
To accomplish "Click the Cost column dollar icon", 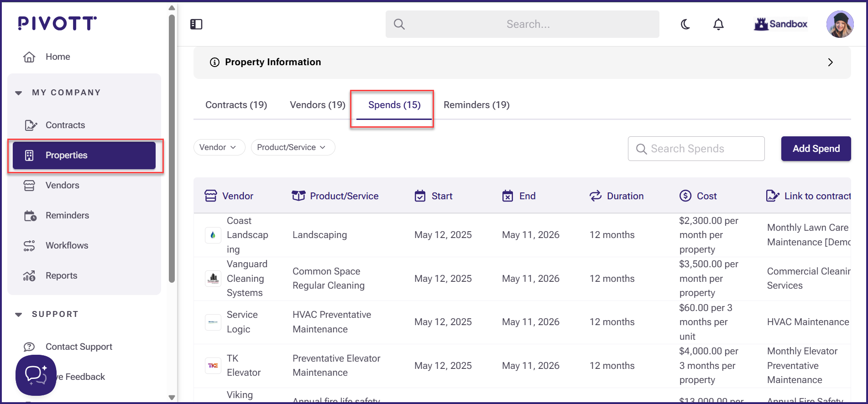I will 685,196.
